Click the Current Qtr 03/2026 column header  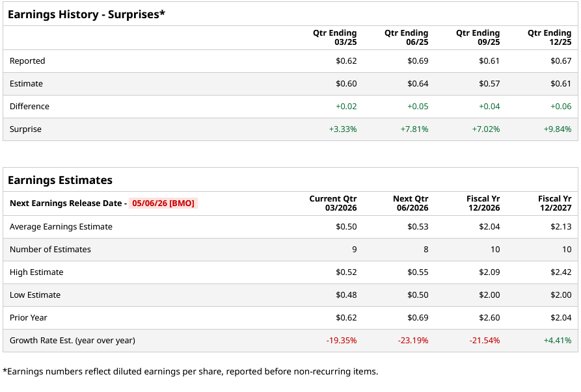click(x=333, y=203)
